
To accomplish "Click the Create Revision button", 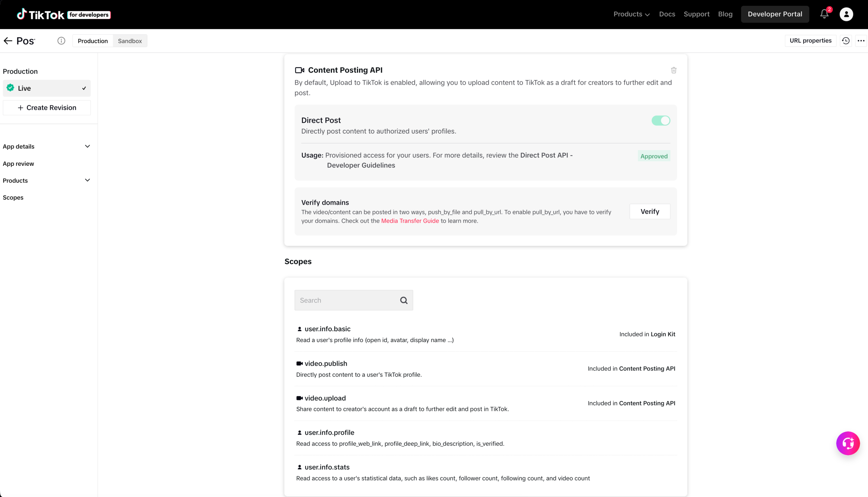I will point(47,108).
